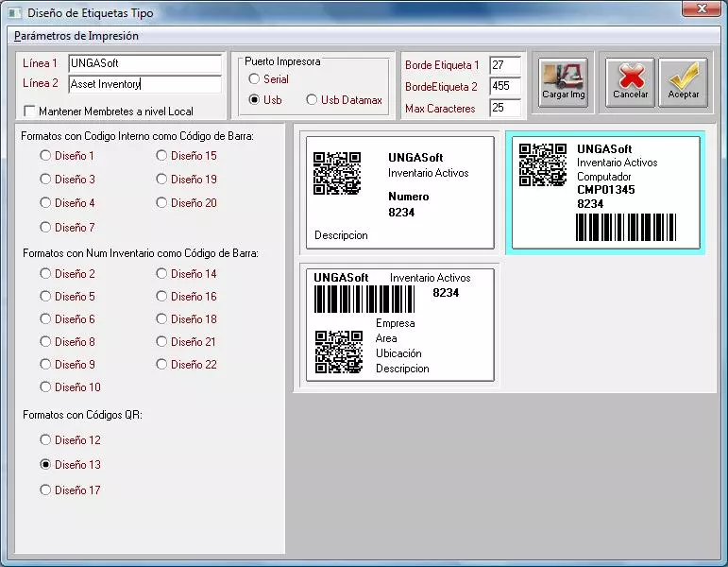Click the Max Caracteres input box
Screen dimensions: 728x567
[505, 109]
